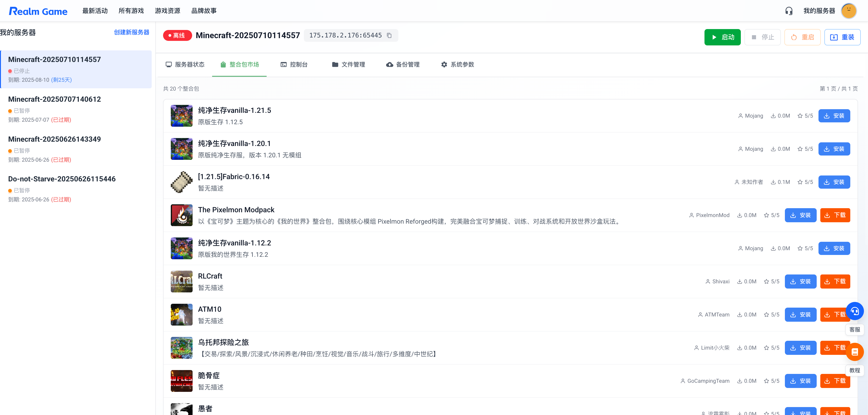Start the server with 启动 button
Viewport: 868px width, 415px height.
tap(722, 37)
